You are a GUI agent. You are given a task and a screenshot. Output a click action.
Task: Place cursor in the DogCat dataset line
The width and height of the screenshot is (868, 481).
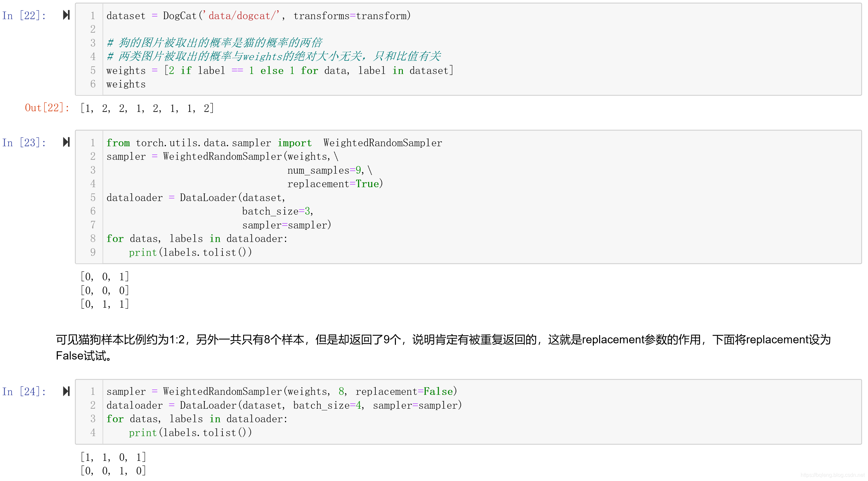258,16
